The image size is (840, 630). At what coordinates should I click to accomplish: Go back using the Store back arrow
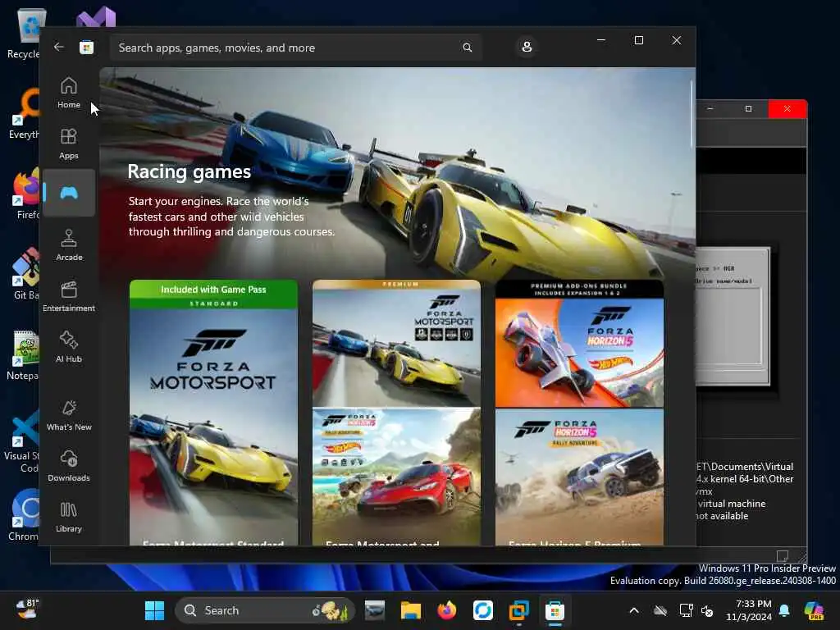(x=59, y=47)
